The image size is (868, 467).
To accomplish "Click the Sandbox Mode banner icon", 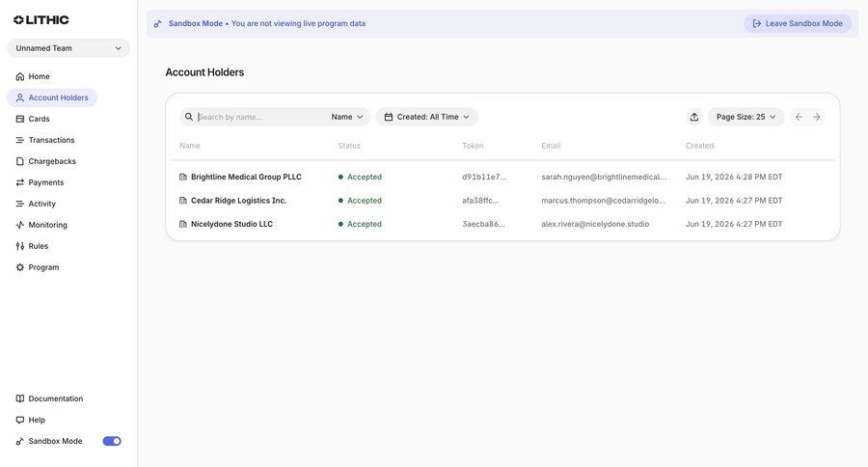I will [158, 23].
